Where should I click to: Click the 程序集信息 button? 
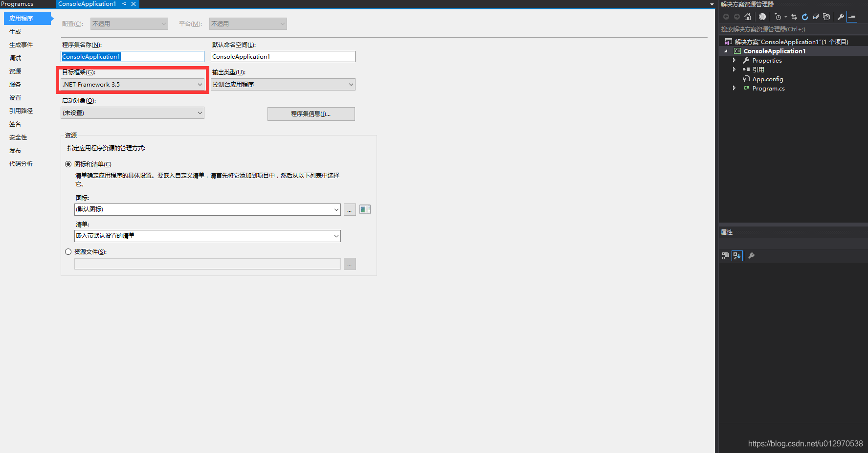pos(311,114)
